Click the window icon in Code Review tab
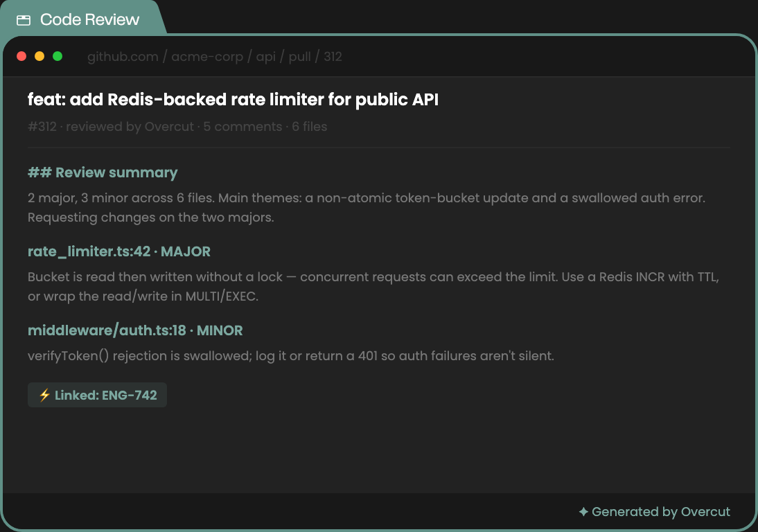The height and width of the screenshot is (532, 758). pyautogui.click(x=23, y=20)
